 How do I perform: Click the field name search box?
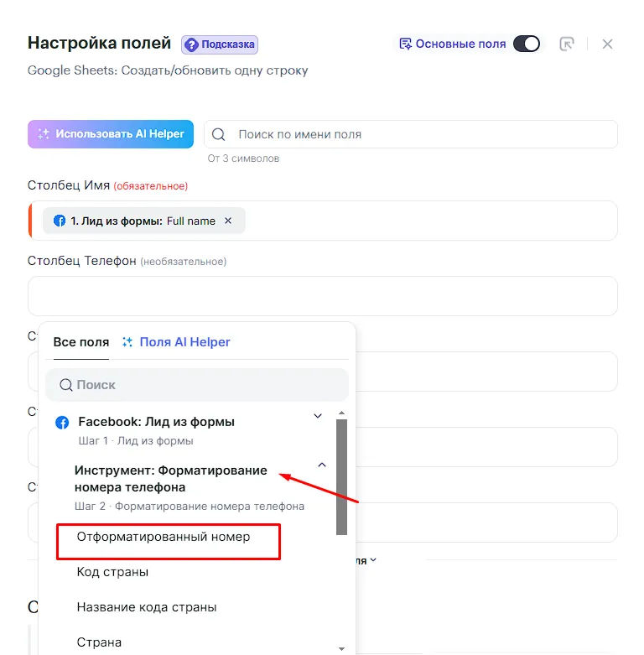tap(411, 134)
